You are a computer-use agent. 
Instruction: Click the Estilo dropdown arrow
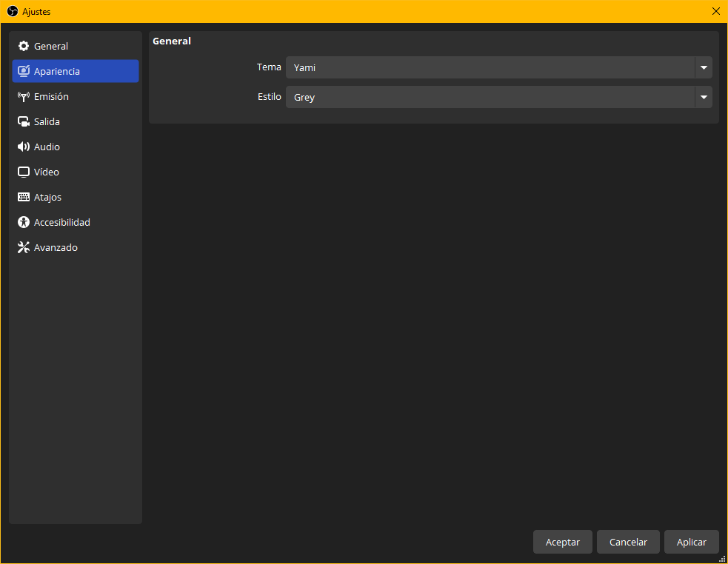704,97
